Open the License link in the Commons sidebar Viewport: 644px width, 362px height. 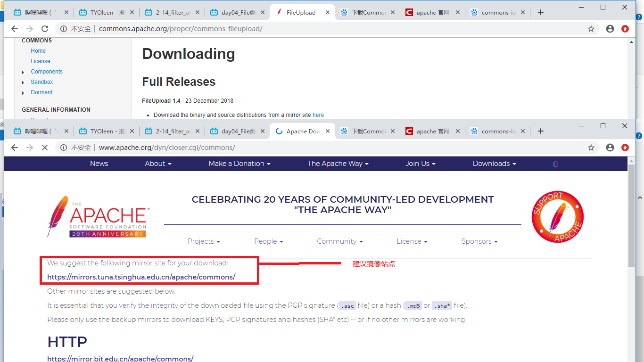[x=41, y=61]
